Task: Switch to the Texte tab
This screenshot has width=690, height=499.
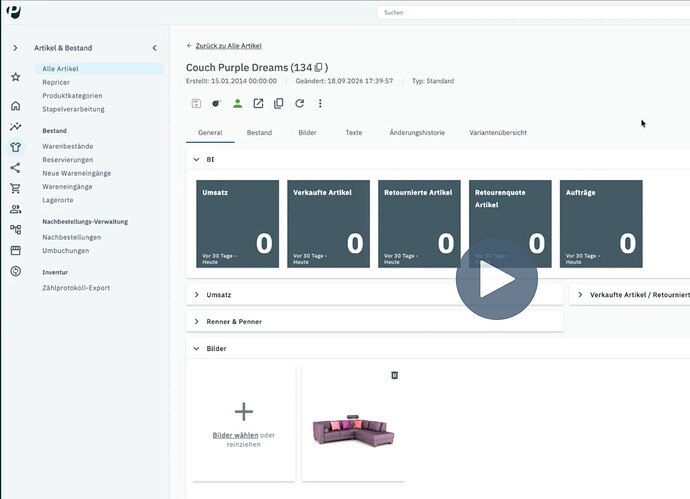Action: click(x=354, y=133)
